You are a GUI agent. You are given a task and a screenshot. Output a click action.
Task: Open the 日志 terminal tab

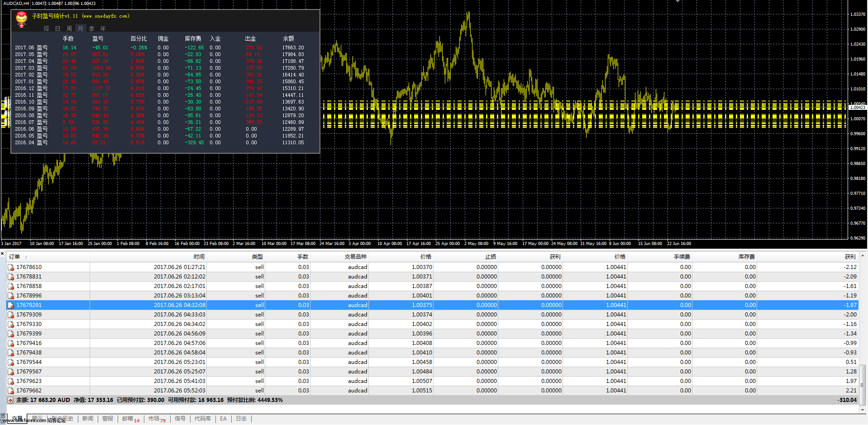tap(242, 419)
